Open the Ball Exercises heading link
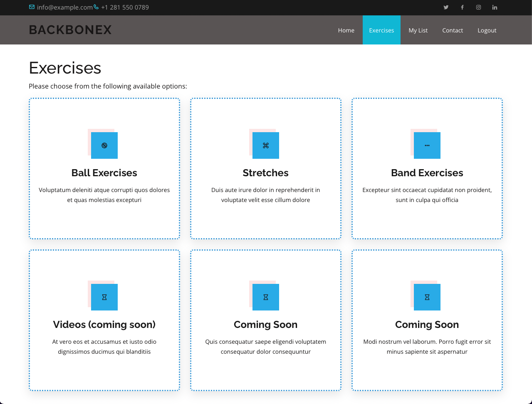The height and width of the screenshot is (404, 532). pyautogui.click(x=104, y=173)
